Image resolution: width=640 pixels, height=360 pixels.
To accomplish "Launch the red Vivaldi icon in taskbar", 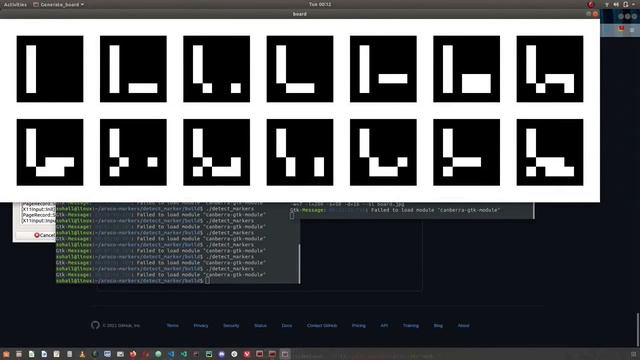I will pyautogui.click(x=247, y=354).
